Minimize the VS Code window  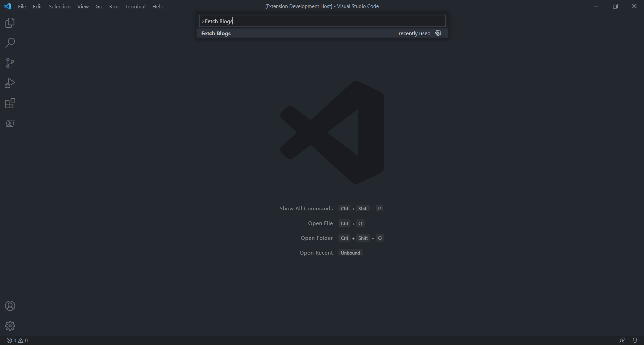(x=596, y=6)
